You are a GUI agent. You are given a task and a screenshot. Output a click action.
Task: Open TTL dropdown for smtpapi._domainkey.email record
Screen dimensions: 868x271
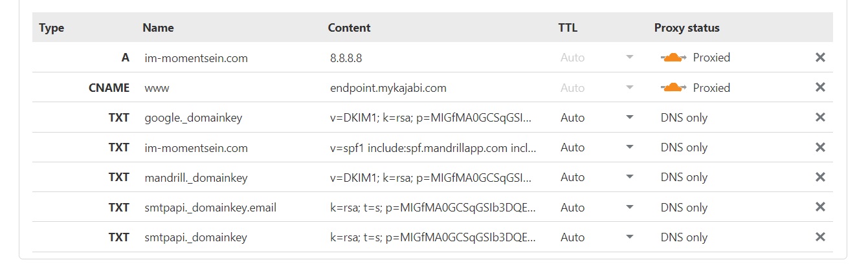[629, 207]
